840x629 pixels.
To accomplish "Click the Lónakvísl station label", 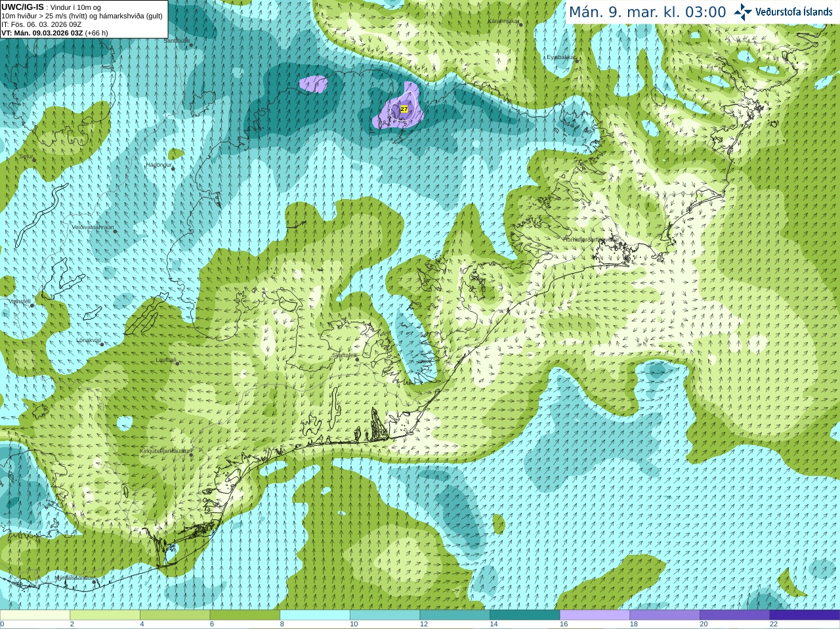I will click(x=89, y=340).
